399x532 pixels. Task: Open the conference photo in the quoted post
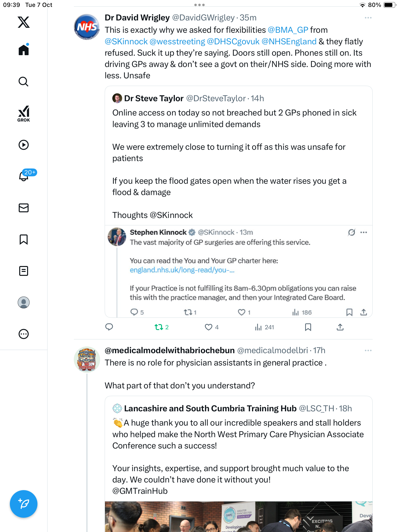(238, 517)
